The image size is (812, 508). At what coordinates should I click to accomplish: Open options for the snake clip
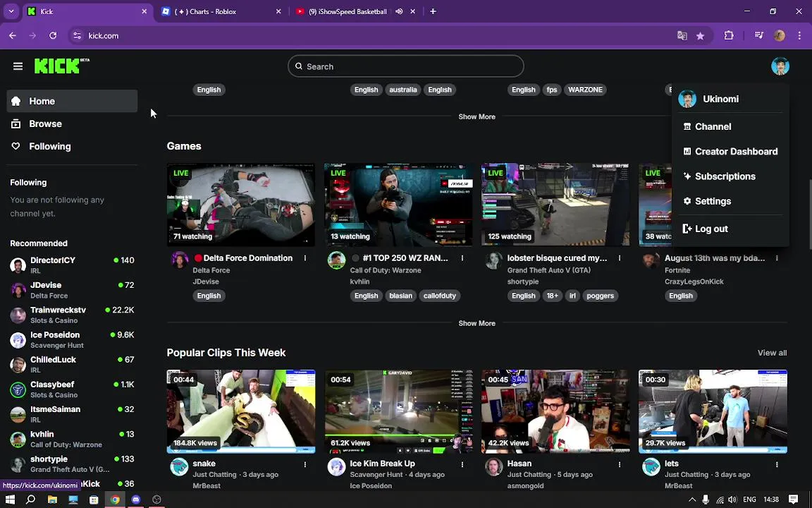click(305, 465)
